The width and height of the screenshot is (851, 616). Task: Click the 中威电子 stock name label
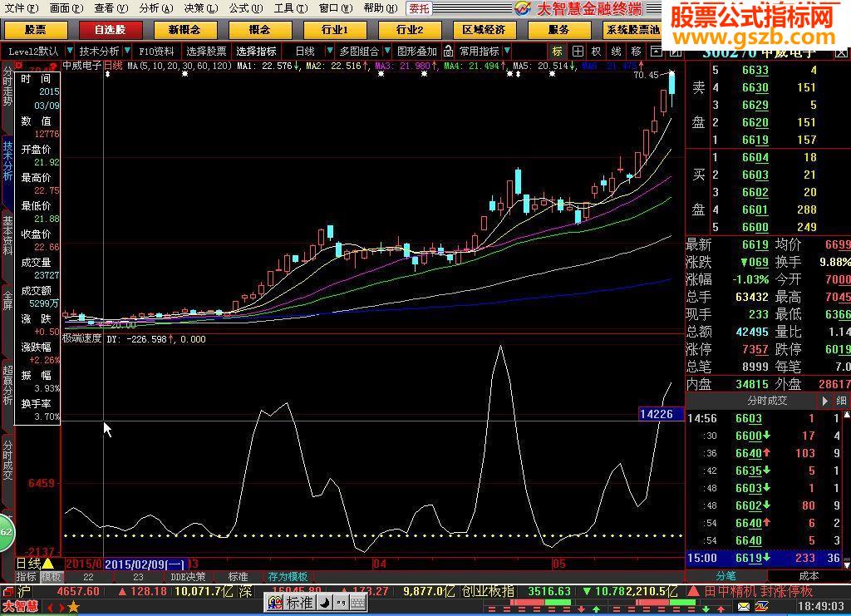[x=81, y=66]
